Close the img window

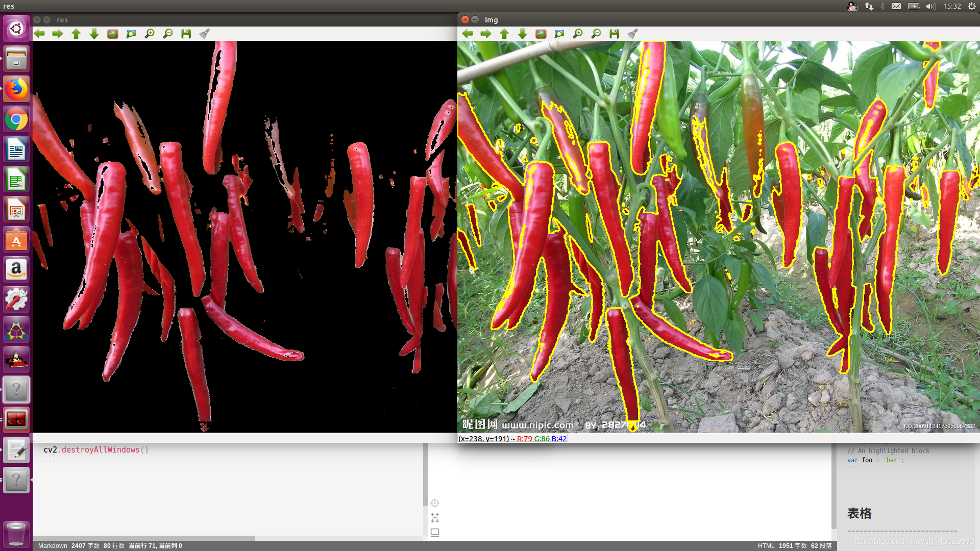click(x=465, y=19)
